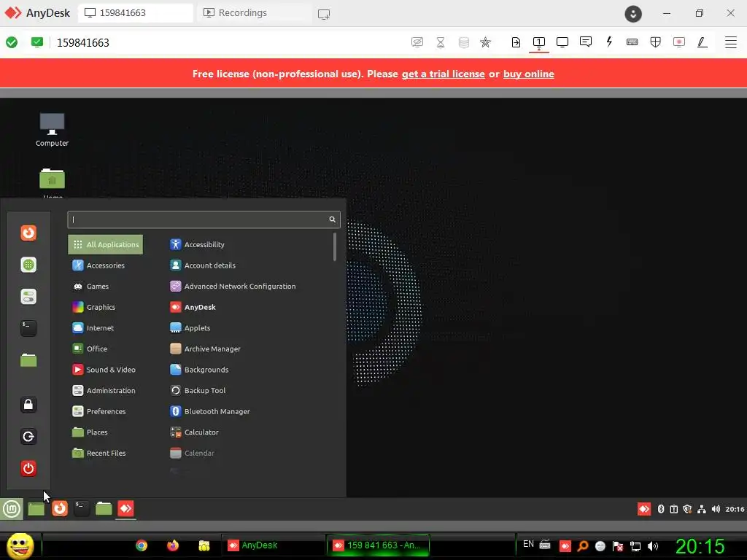This screenshot has width=747, height=560.
Task: Click the volume icon in remote system tray
Action: tap(716, 509)
